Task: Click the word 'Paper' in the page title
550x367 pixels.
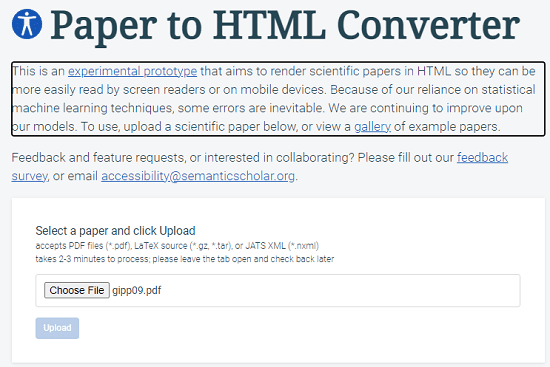Action: point(103,25)
